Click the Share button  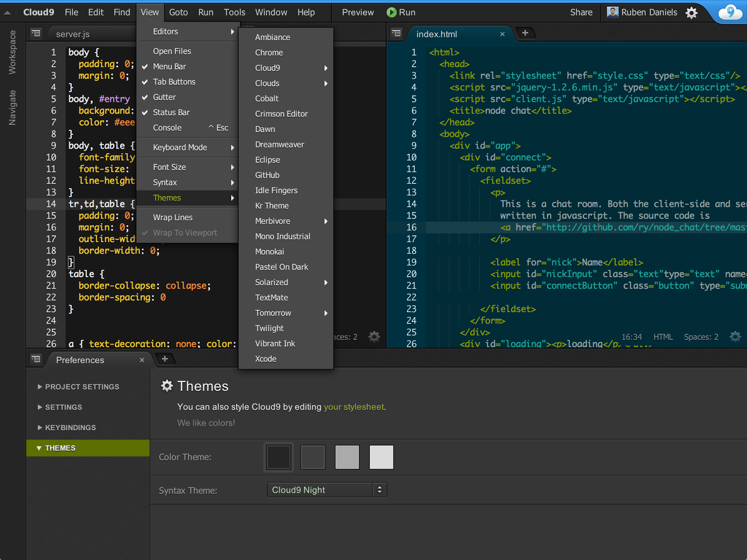tap(581, 13)
